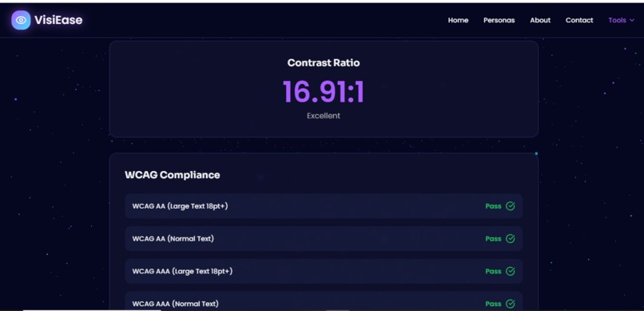Click Pass text in WCAG AAA Normal Text row
The height and width of the screenshot is (311, 644).
point(493,304)
